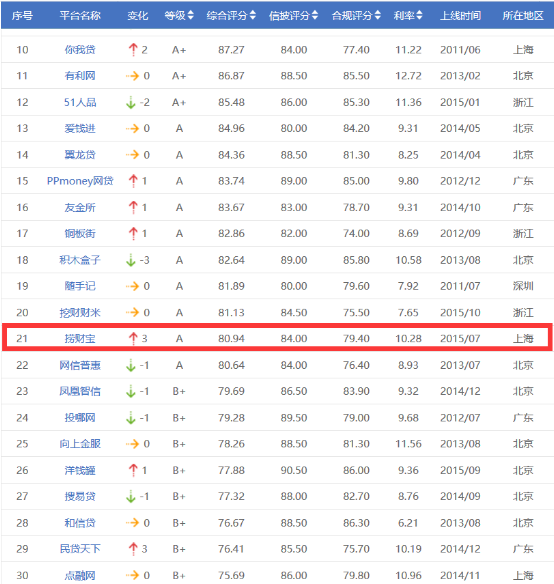Click the green down arrow for 投哪网
The height and width of the screenshot is (584, 554).
(131, 418)
